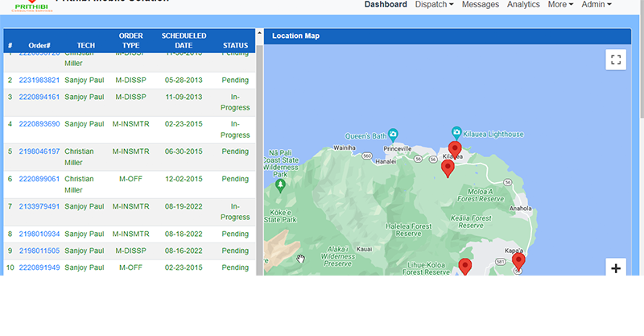644x336 pixels.
Task: Sort by the STATUS column header
Action: [x=235, y=46]
